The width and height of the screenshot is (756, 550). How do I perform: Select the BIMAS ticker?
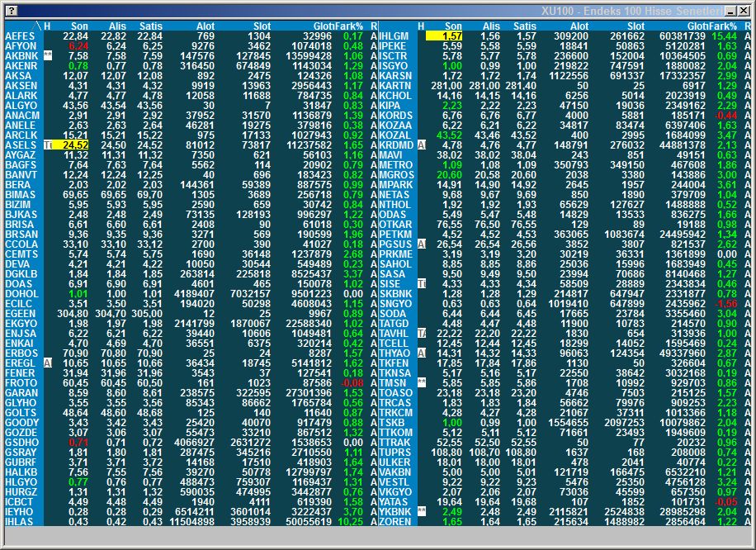click(21, 194)
